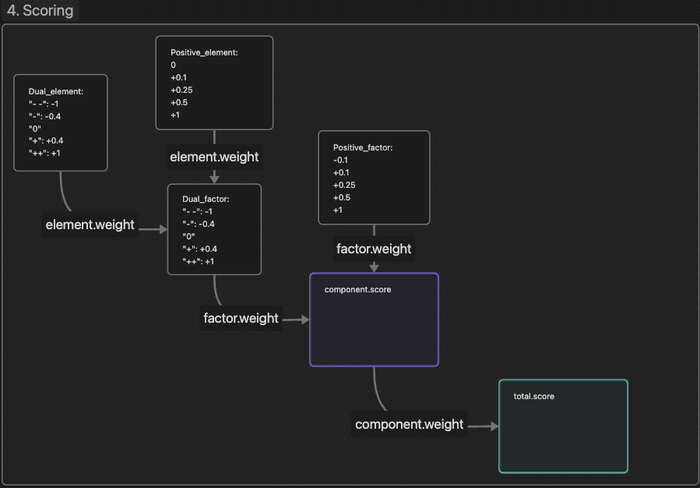The width and height of the screenshot is (700, 488).
Task: Select the purple component.score card
Action: coord(374,320)
